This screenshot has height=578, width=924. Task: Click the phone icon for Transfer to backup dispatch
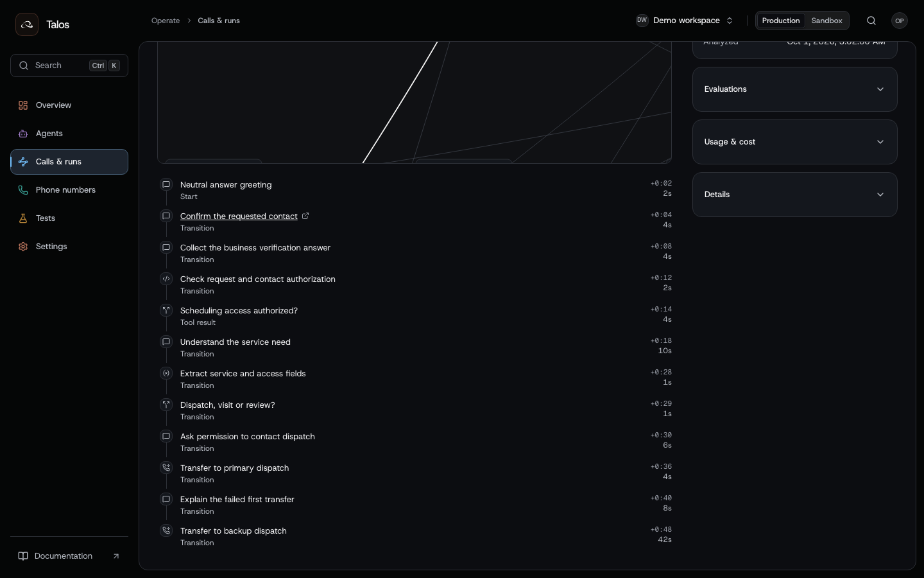pos(166,530)
